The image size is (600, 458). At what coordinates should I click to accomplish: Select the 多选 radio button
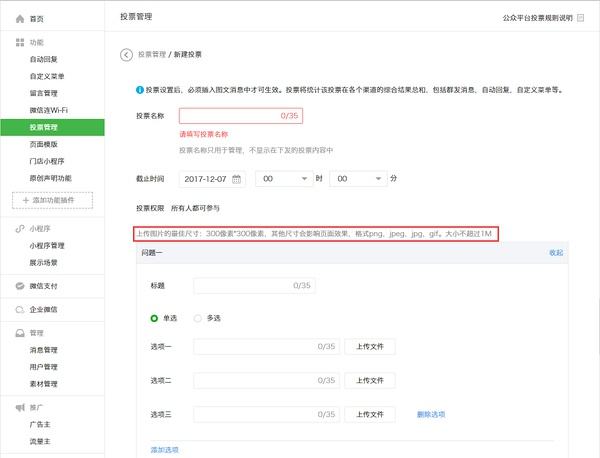click(x=197, y=318)
